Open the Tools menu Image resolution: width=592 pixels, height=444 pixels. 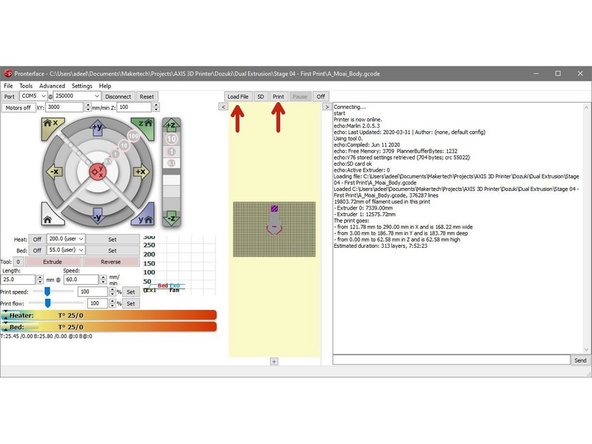coord(26,86)
